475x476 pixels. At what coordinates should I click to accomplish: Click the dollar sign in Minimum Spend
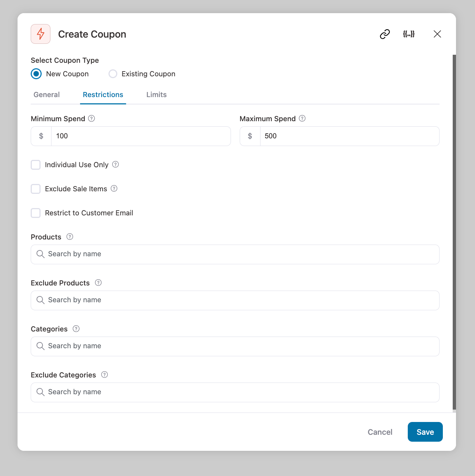pos(41,136)
